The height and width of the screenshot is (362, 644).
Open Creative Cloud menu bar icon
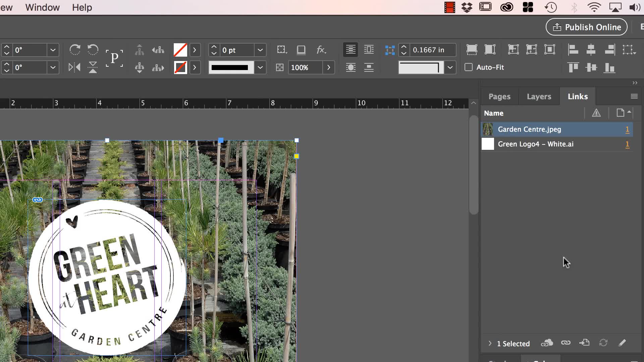tap(506, 7)
